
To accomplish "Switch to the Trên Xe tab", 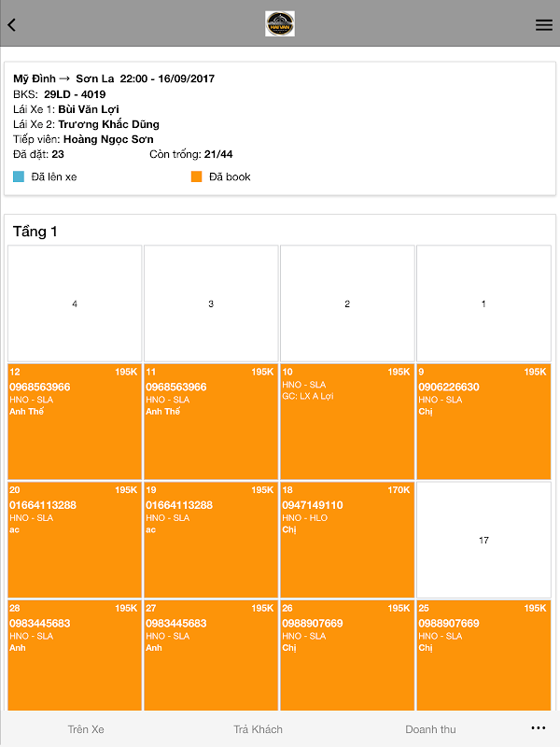I will click(85, 729).
